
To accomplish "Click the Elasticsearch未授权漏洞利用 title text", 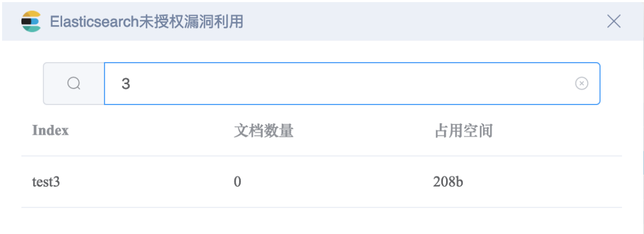I will [x=147, y=21].
